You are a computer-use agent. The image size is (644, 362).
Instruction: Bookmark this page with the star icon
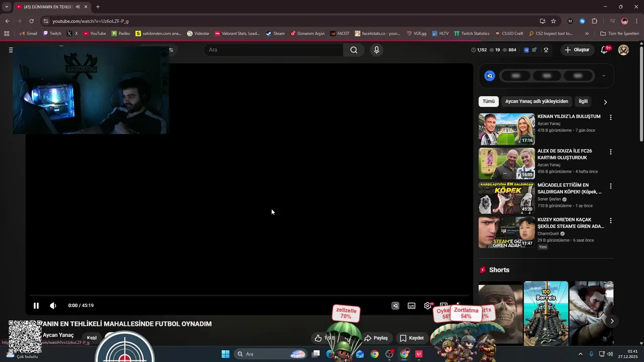(x=553, y=21)
